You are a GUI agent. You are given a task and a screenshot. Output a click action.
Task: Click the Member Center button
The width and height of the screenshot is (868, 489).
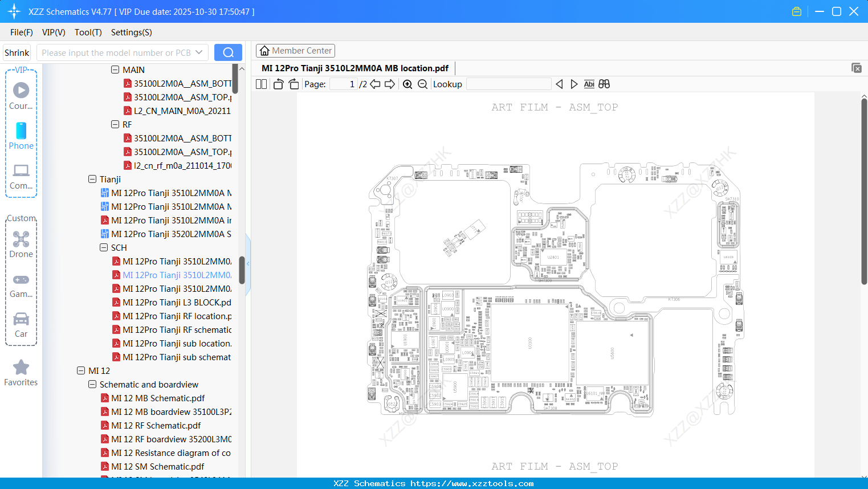[x=295, y=50]
